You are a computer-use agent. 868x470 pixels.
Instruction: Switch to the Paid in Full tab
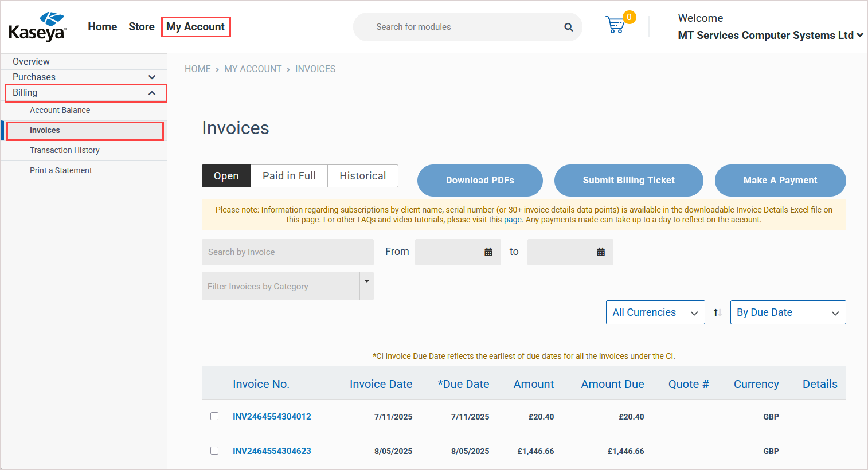(x=289, y=176)
